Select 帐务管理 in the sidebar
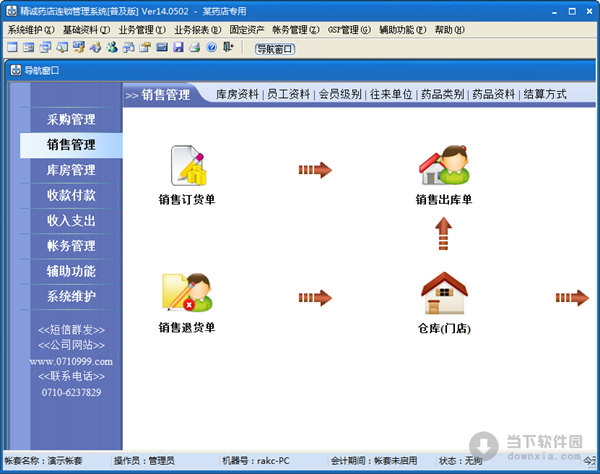 click(71, 246)
